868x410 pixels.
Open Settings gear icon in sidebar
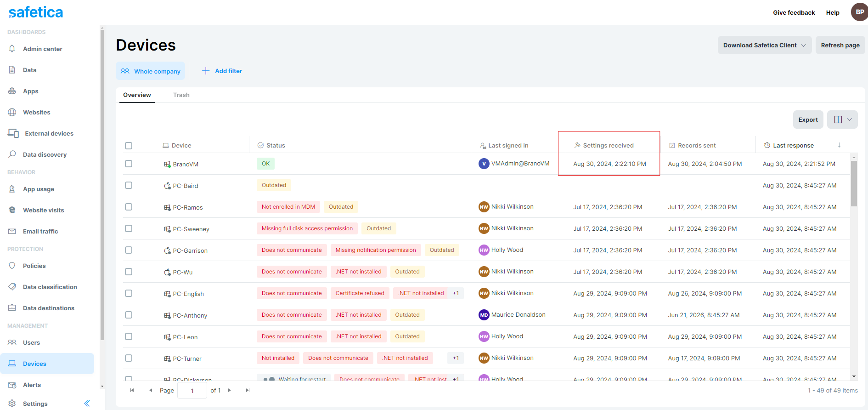click(12, 404)
